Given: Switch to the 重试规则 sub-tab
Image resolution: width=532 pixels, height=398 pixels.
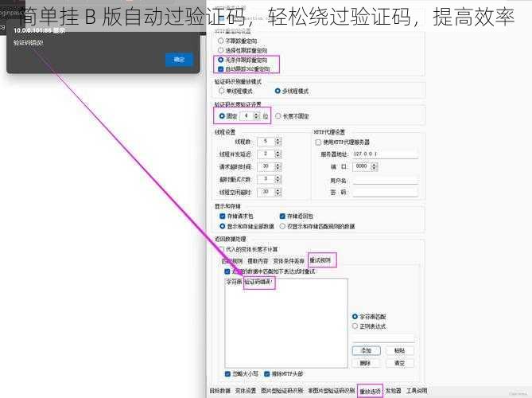Looking at the screenshot, I should click(320, 260).
